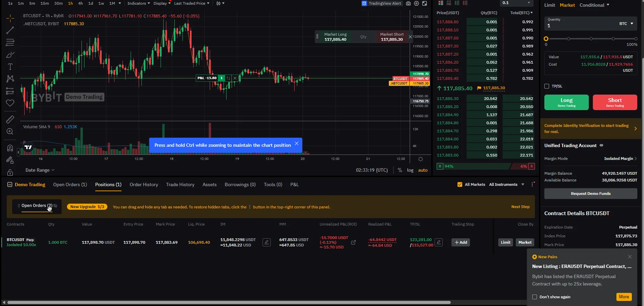Add a trailing stop
644x306 pixels.
[461, 242]
